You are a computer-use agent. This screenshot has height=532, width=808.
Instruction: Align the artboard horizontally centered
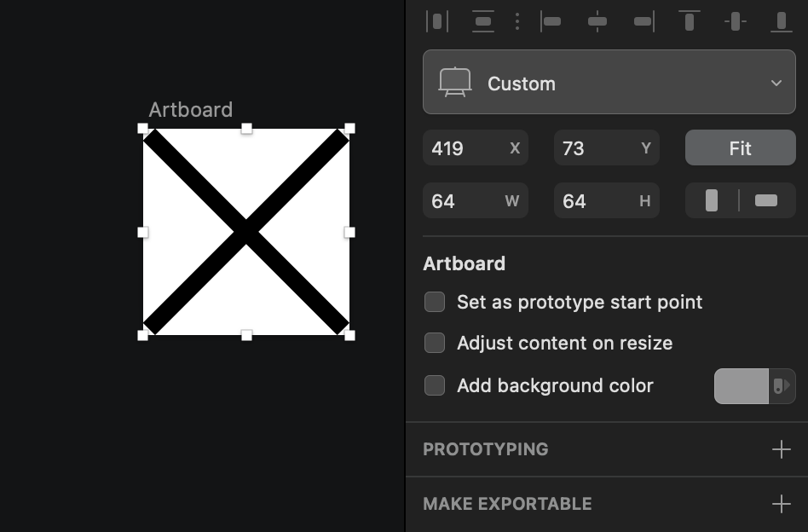pos(597,21)
